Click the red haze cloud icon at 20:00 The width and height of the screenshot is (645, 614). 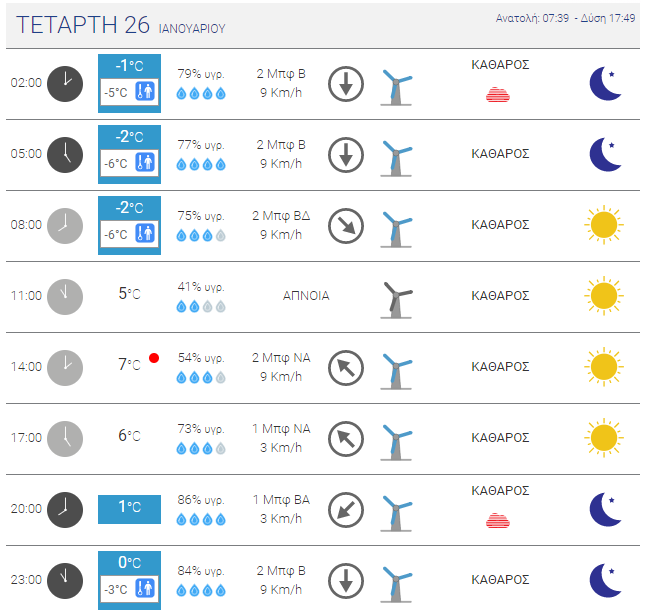coord(498,521)
